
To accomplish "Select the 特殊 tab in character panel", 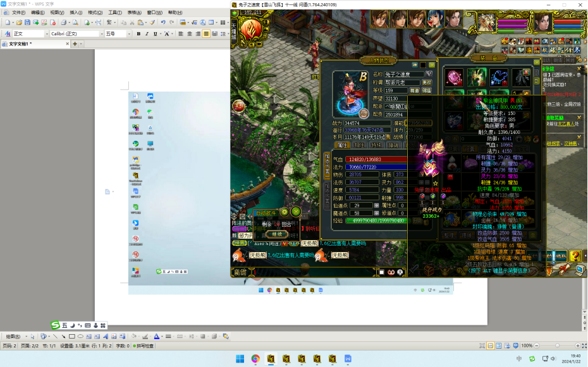I will 376,145.
